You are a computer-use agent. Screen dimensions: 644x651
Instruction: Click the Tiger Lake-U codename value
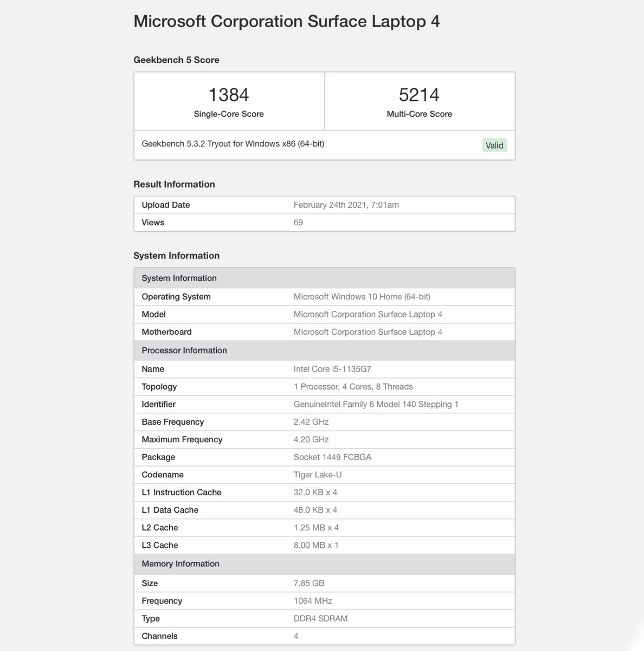click(x=318, y=475)
